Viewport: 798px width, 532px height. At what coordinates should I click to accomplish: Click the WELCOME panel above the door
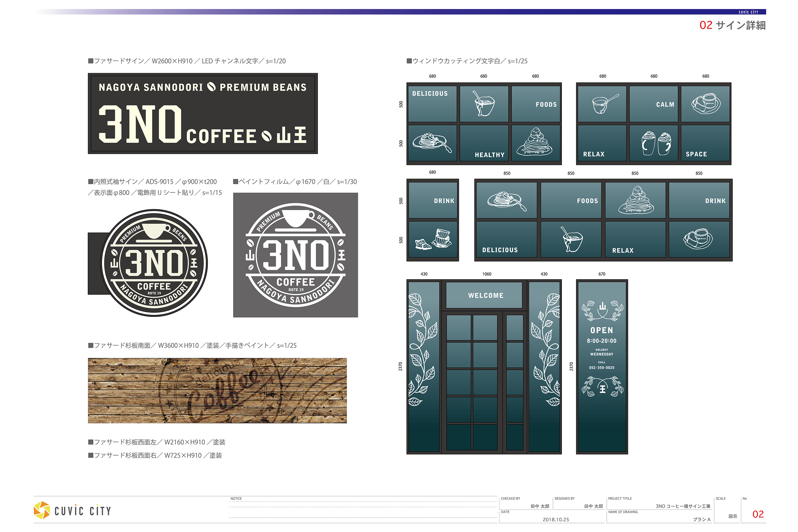tap(485, 295)
